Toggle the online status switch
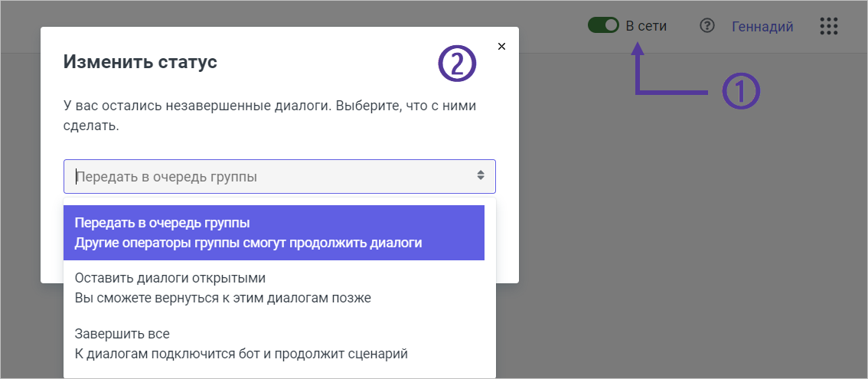This screenshot has height=379, width=868. pos(603,25)
